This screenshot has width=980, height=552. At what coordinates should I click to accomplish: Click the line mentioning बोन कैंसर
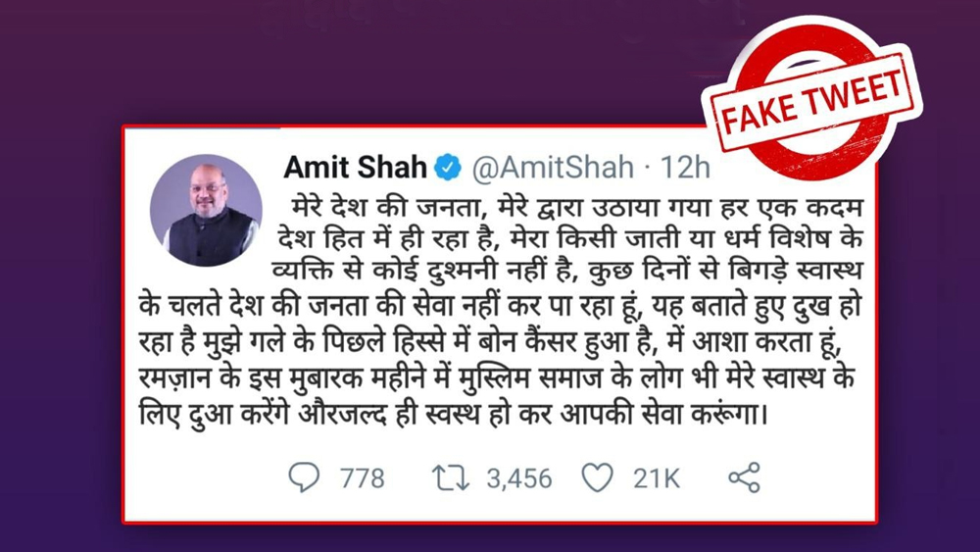491,342
